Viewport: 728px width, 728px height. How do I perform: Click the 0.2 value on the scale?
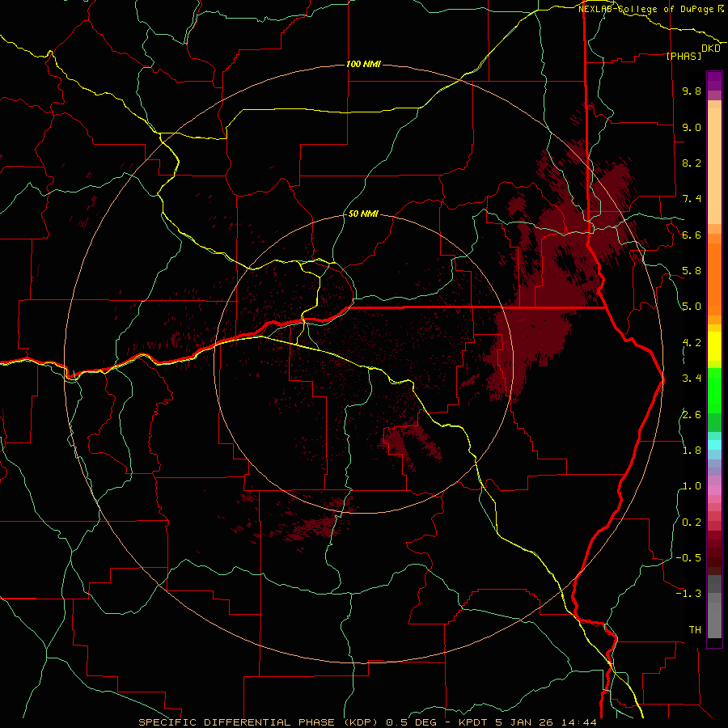coord(692,523)
